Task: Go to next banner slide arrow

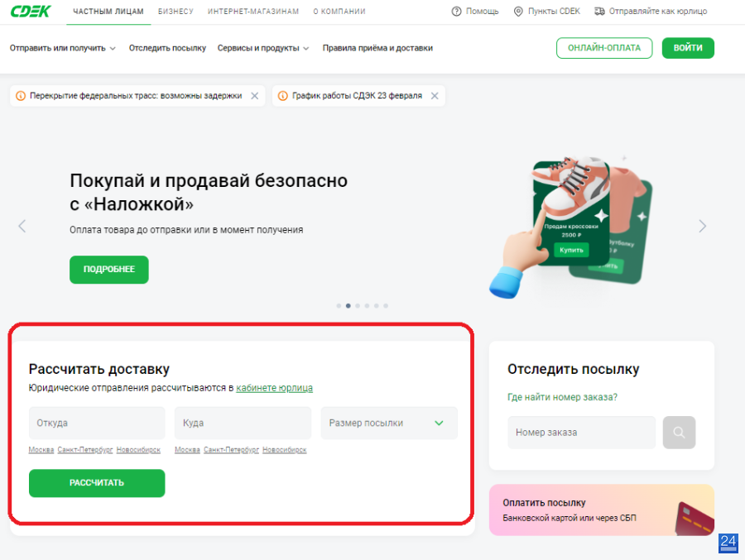Action: click(702, 226)
